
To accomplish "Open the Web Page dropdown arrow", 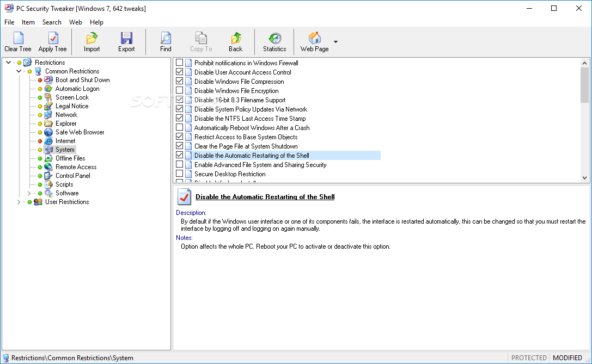I will pyautogui.click(x=335, y=41).
